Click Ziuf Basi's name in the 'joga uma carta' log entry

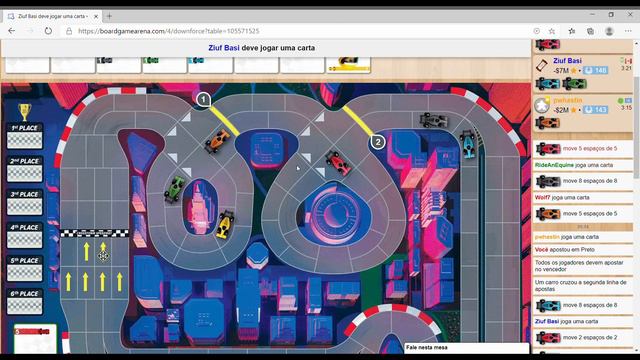coord(547,321)
